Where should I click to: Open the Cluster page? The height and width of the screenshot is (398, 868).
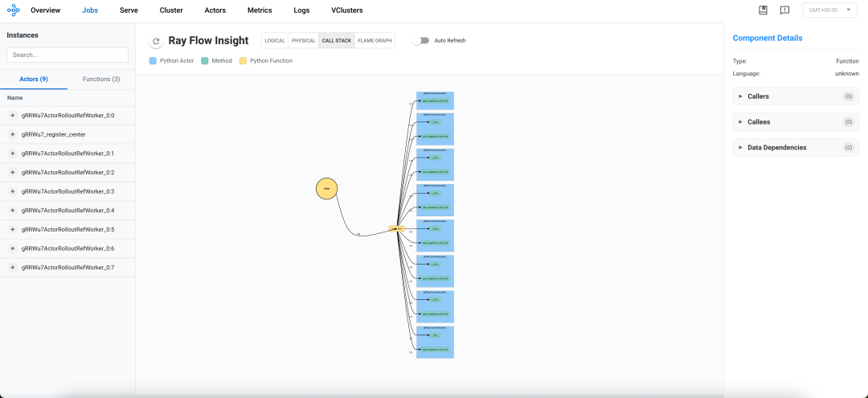coord(171,10)
